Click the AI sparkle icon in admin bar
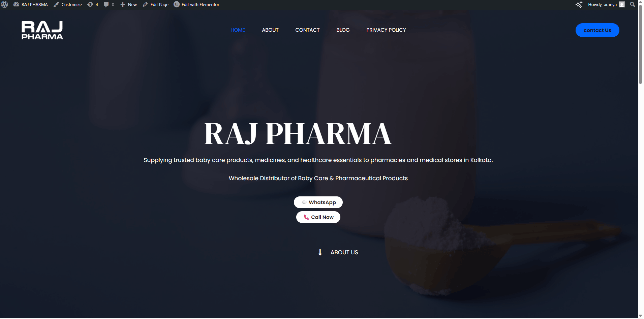Image resolution: width=644 pixels, height=319 pixels. click(x=579, y=4)
